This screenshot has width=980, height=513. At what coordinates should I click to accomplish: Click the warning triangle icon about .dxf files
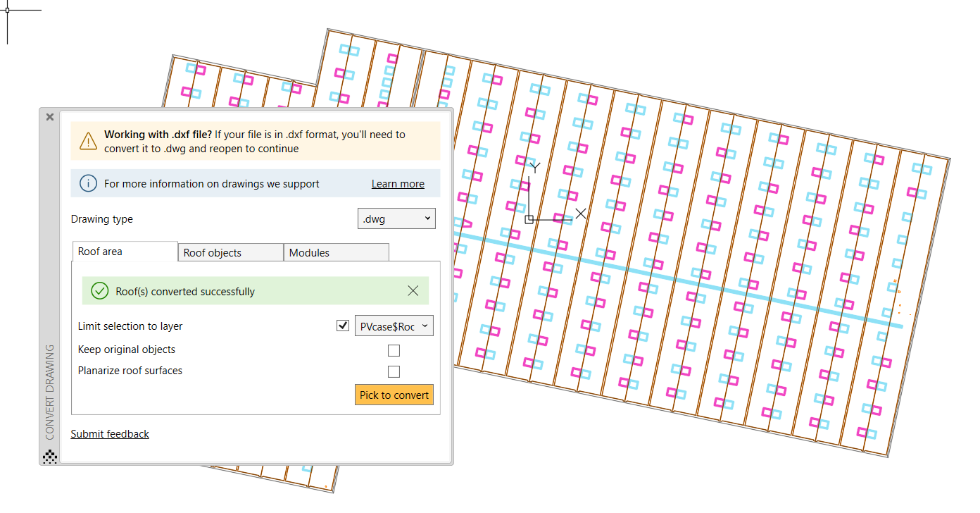coord(87,140)
